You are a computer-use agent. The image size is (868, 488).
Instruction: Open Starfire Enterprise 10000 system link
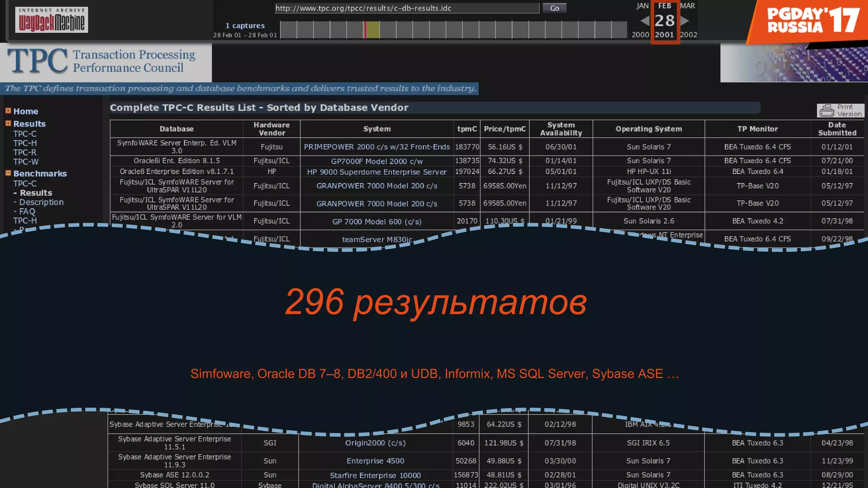pos(375,475)
